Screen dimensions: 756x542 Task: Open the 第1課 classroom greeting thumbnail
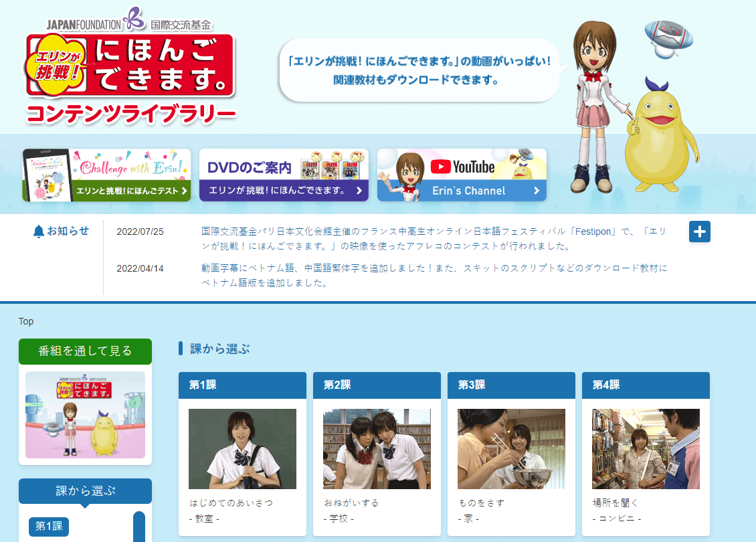coord(242,449)
